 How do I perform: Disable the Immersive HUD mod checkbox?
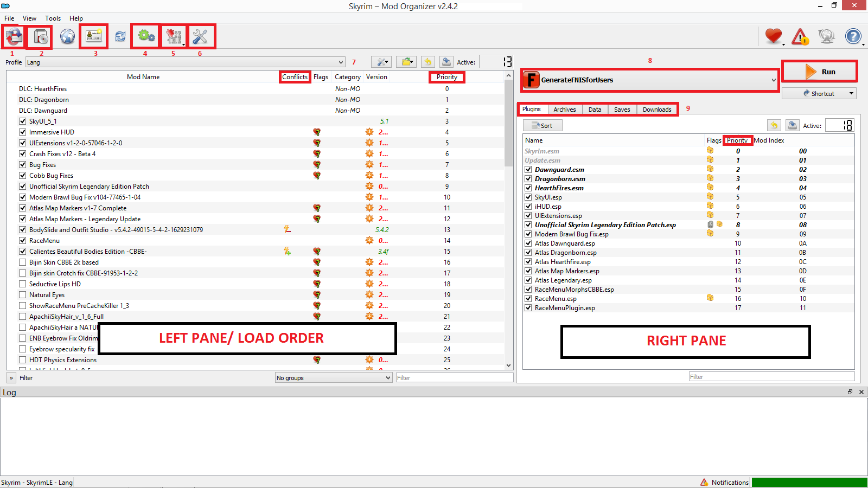[23, 132]
